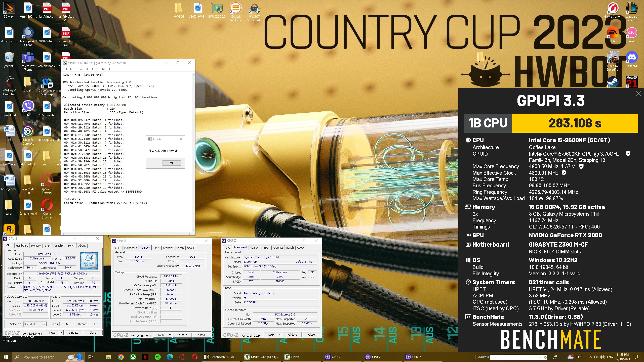Viewport: 644px width, 362px height.
Task: Launch Opera GX Browser icon
Action: pyautogui.click(x=47, y=185)
